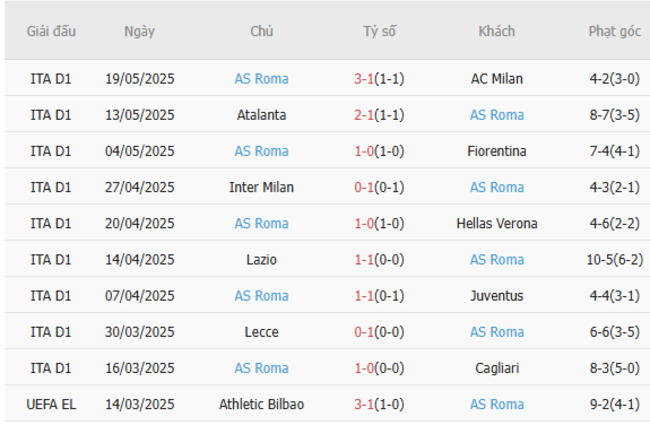
Task: Select the Atalanta team link
Action: tap(261, 115)
